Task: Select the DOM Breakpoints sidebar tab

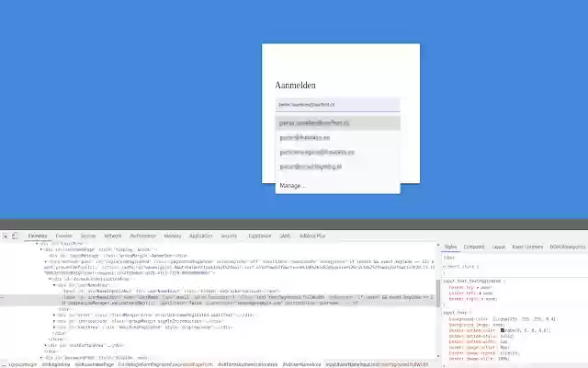Action: (568, 247)
